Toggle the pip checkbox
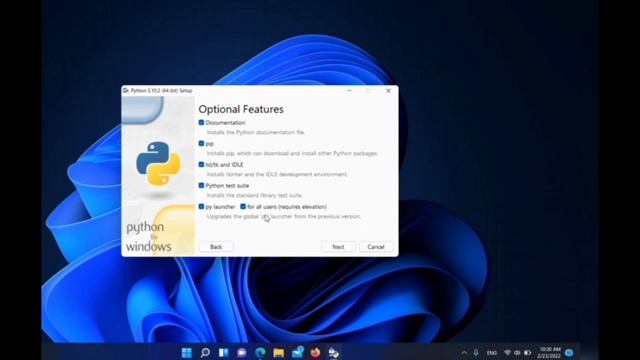640x360 pixels. pyautogui.click(x=201, y=143)
